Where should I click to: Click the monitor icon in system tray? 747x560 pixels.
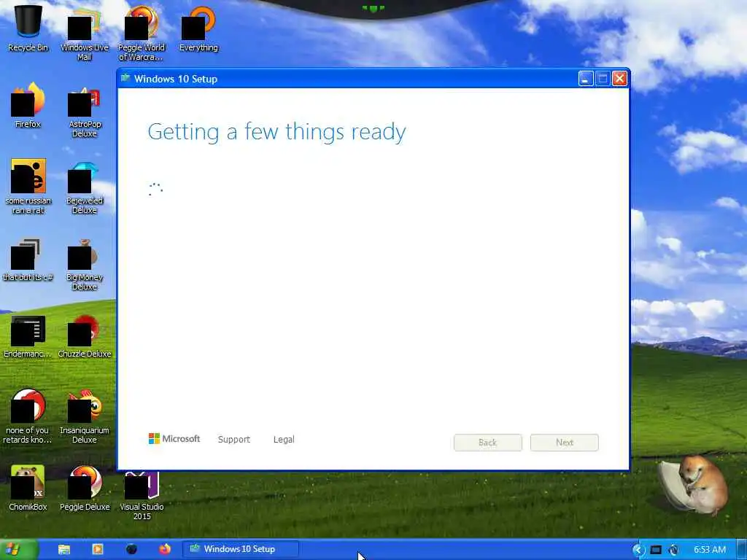(656, 550)
